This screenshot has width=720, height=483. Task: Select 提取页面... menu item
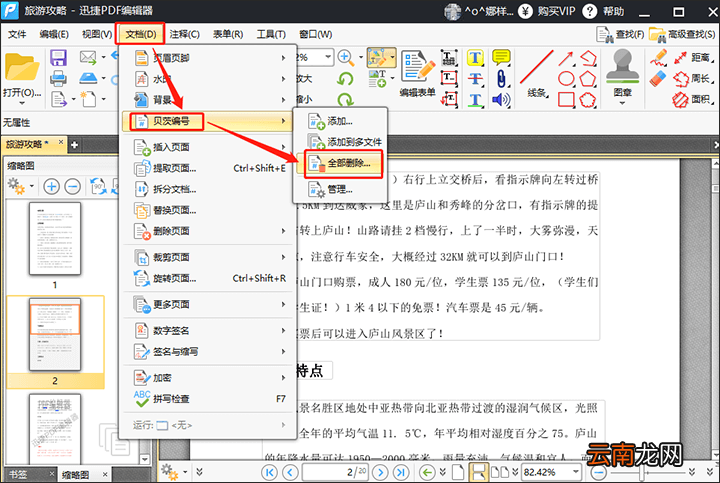(x=208, y=168)
